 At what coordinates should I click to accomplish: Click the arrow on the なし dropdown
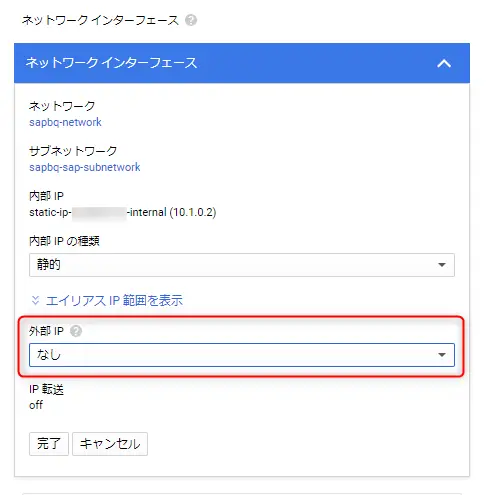pyautogui.click(x=442, y=355)
